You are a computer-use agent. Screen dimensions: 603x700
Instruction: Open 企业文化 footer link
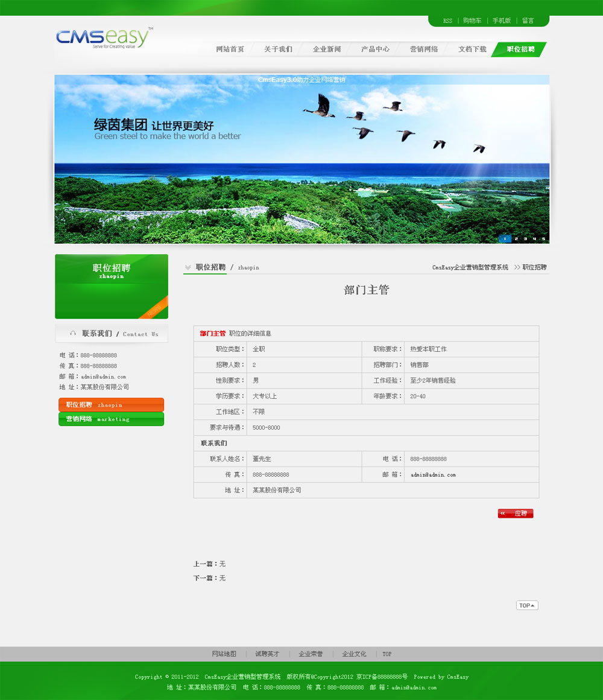[354, 654]
